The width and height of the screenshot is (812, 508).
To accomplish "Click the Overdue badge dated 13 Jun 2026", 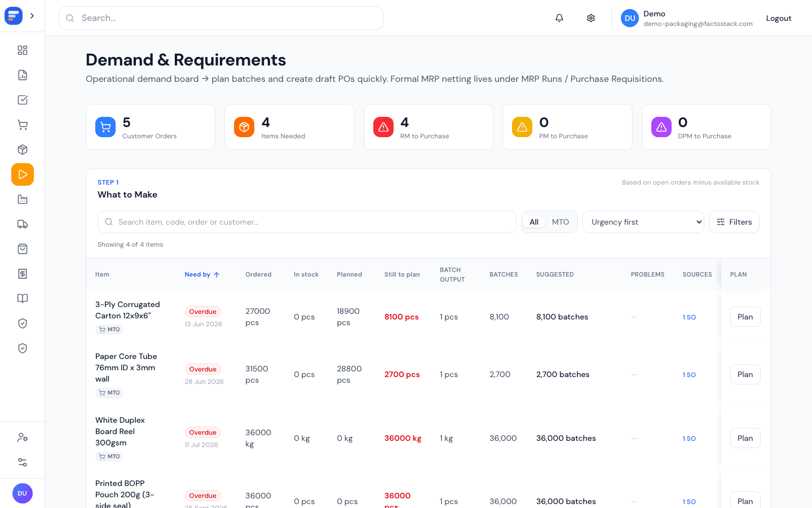I will 203,312.
